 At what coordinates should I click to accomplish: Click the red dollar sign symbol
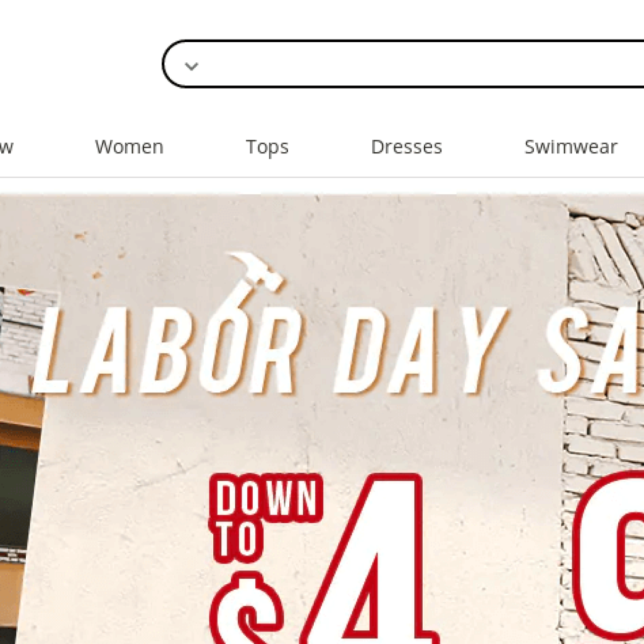(x=246, y=609)
